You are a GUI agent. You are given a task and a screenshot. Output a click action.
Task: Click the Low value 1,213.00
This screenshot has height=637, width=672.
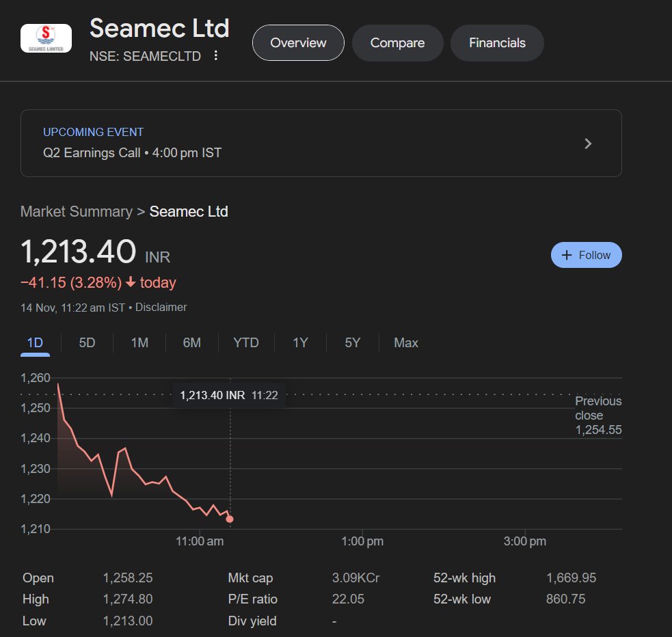pos(128,621)
